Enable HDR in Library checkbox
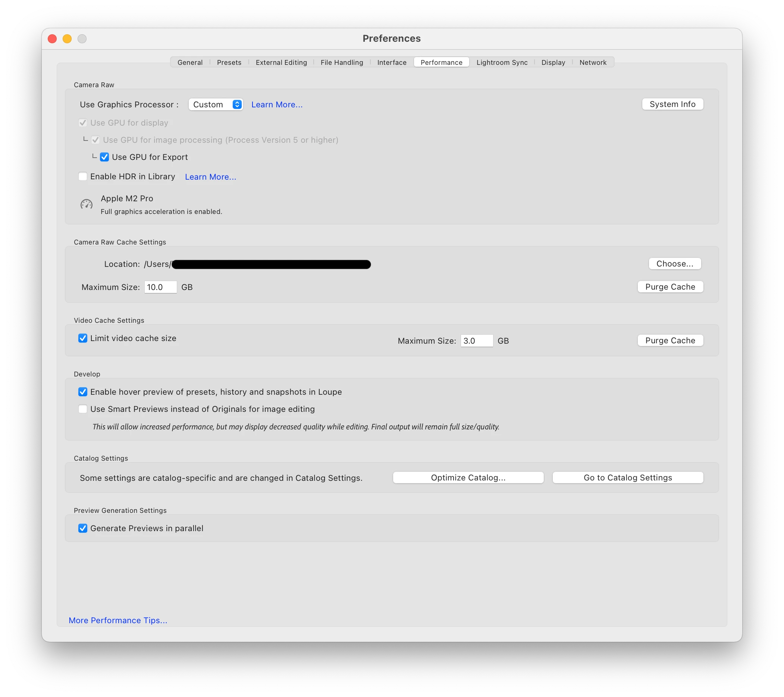The width and height of the screenshot is (784, 697). point(83,176)
